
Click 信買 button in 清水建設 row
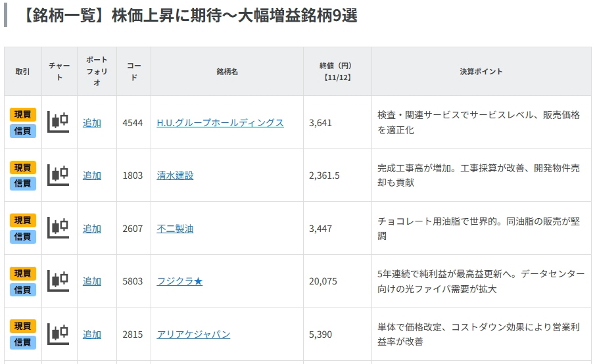tap(23, 183)
